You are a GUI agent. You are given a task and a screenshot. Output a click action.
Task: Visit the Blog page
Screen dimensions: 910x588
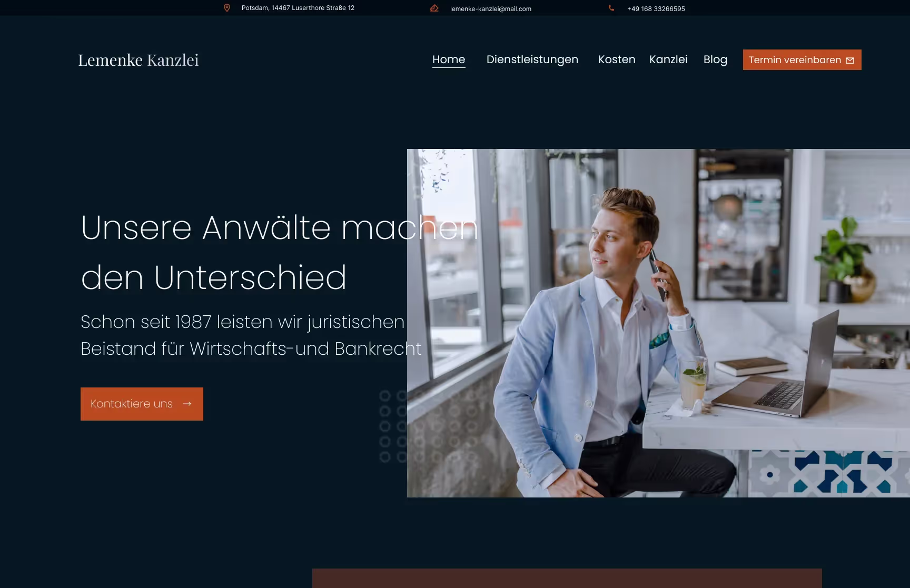coord(715,59)
